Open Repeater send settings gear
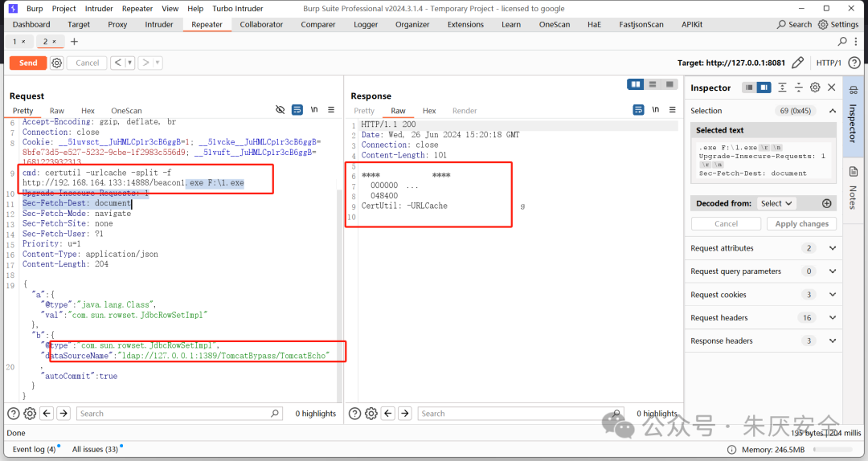Image resolution: width=868 pixels, height=461 pixels. [56, 63]
